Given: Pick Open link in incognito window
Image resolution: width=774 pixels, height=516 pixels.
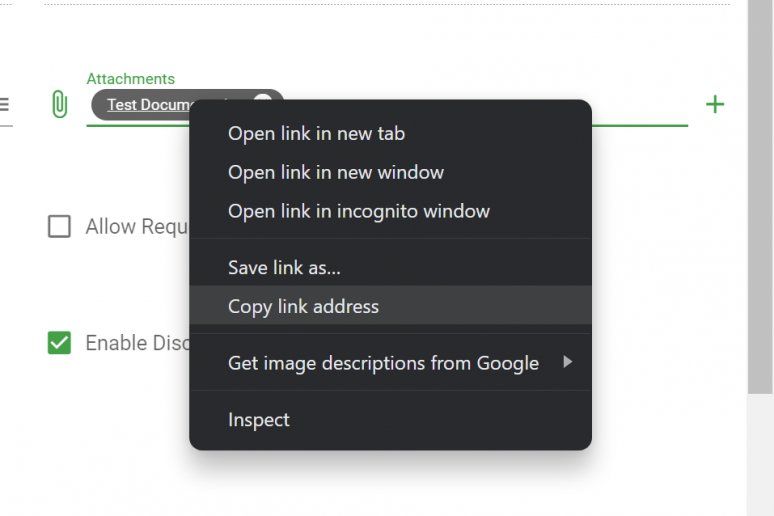Looking at the screenshot, I should [x=358, y=211].
